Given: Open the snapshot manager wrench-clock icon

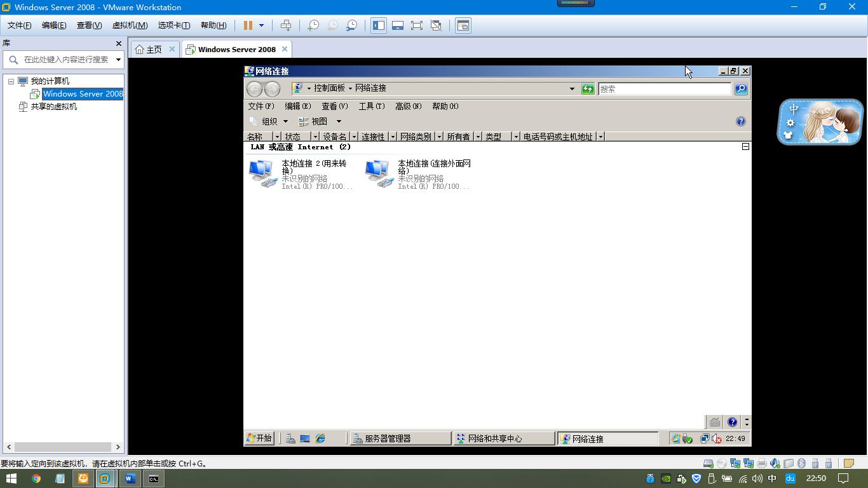Looking at the screenshot, I should pos(351,25).
